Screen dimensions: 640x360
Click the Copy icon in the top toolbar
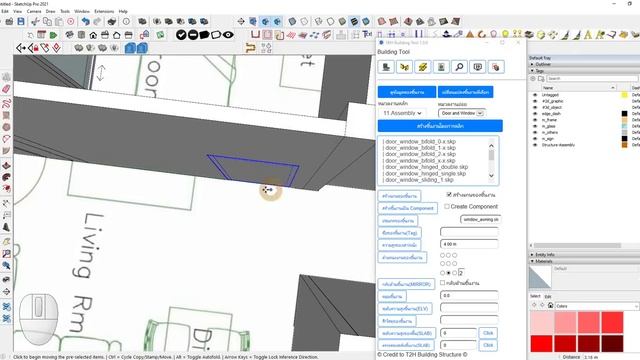point(47,21)
